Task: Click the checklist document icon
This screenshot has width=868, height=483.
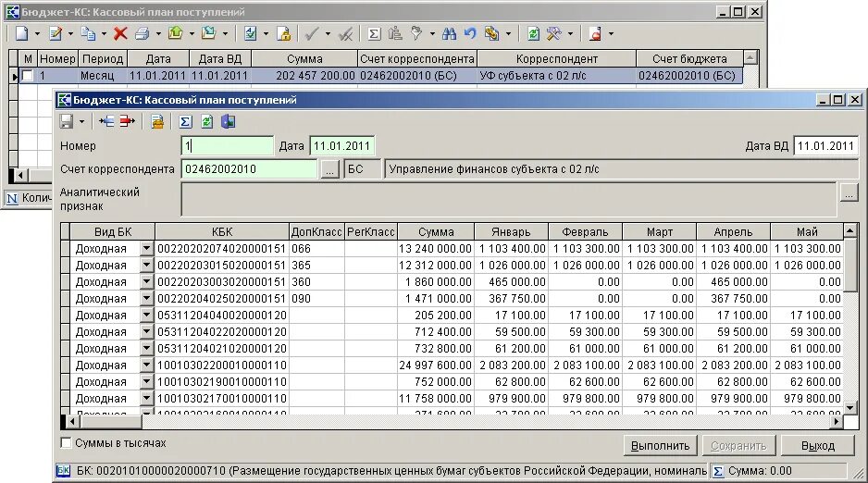Action: 250,33
